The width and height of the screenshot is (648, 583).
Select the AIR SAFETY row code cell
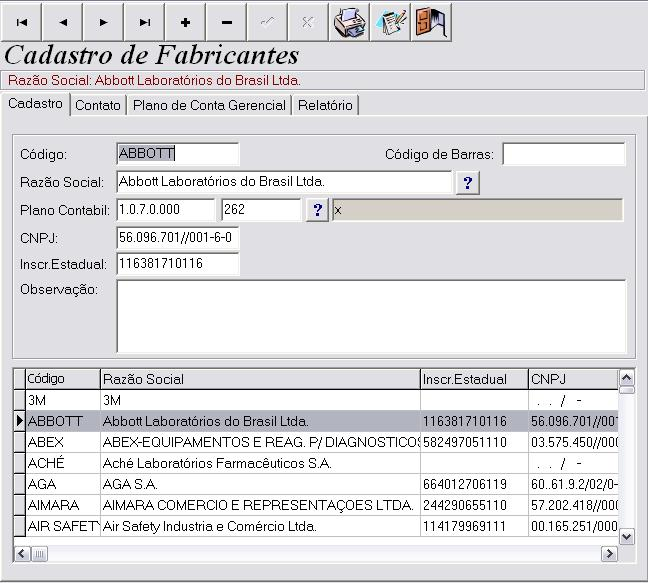pyautogui.click(x=63, y=526)
